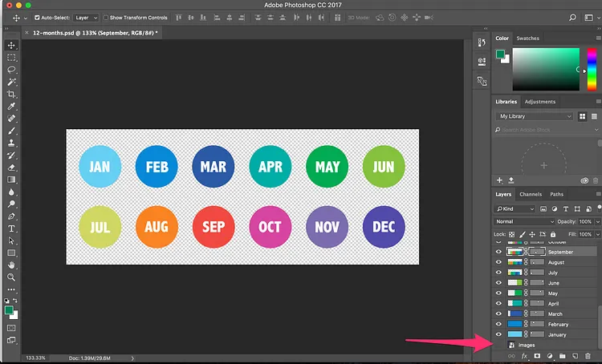This screenshot has width=602, height=364.
Task: Delete the selected layer with the trash icon
Action: (x=588, y=356)
